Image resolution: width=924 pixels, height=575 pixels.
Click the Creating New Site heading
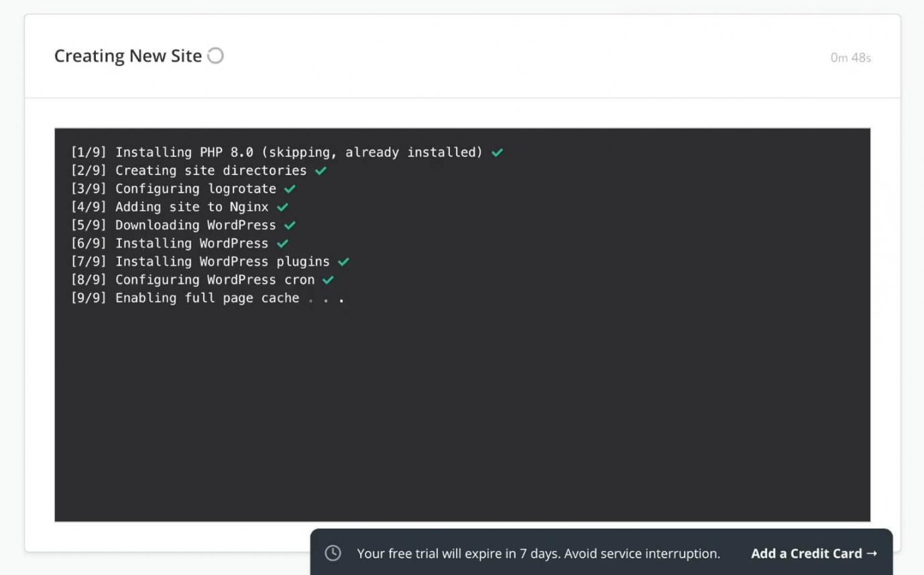(128, 56)
